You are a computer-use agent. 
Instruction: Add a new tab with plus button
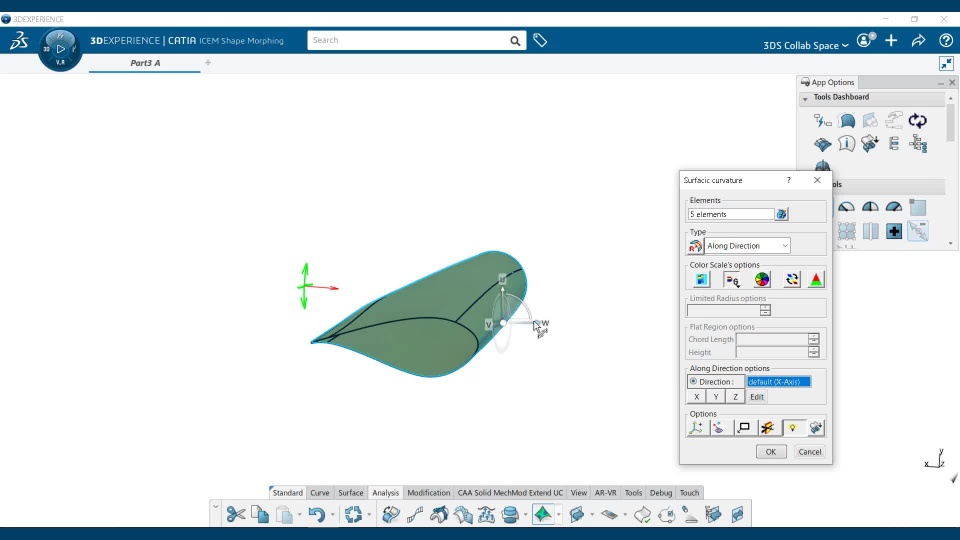pyautogui.click(x=208, y=62)
